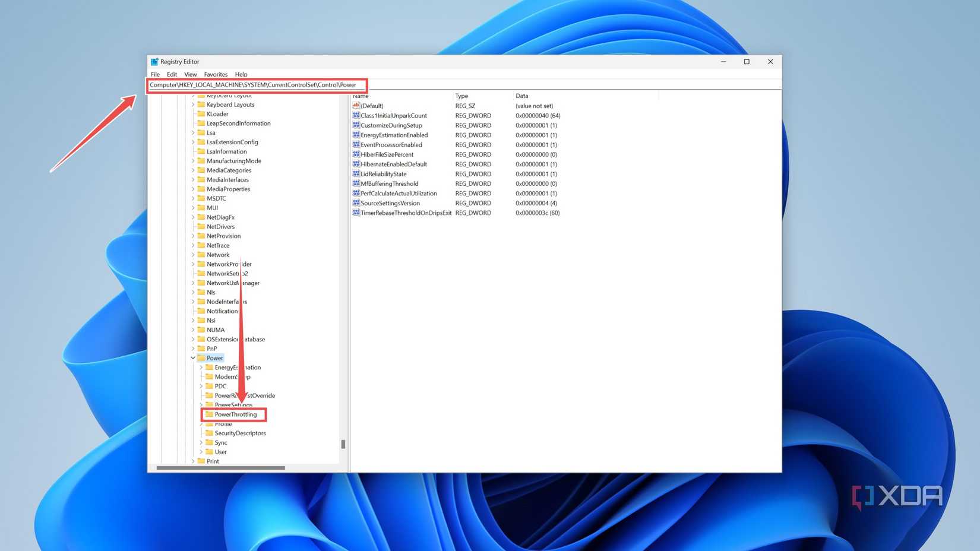Click the Print folder icon

pos(201,461)
